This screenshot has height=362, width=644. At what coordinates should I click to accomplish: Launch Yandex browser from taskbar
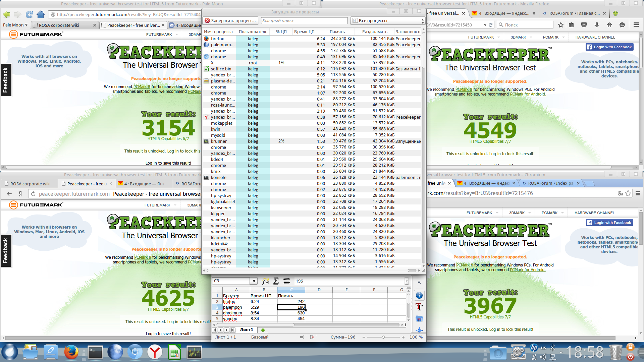(155, 352)
